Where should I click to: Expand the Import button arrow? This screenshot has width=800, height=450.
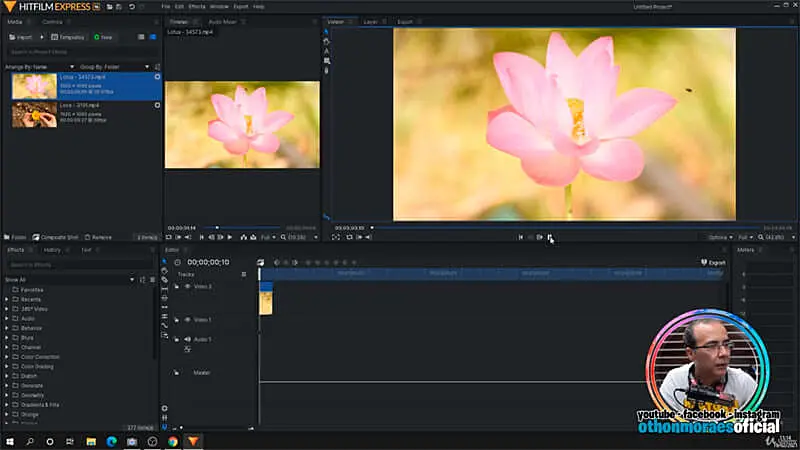pos(42,37)
